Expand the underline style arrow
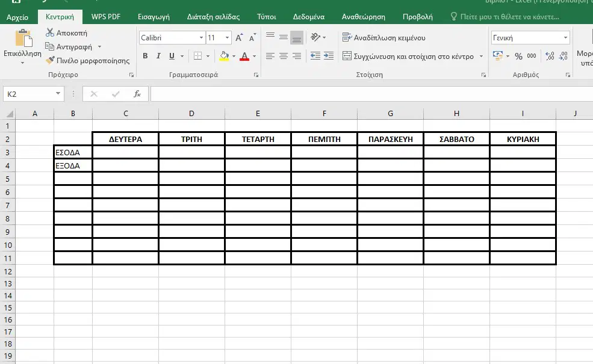The width and height of the screenshot is (593, 364). tap(182, 57)
